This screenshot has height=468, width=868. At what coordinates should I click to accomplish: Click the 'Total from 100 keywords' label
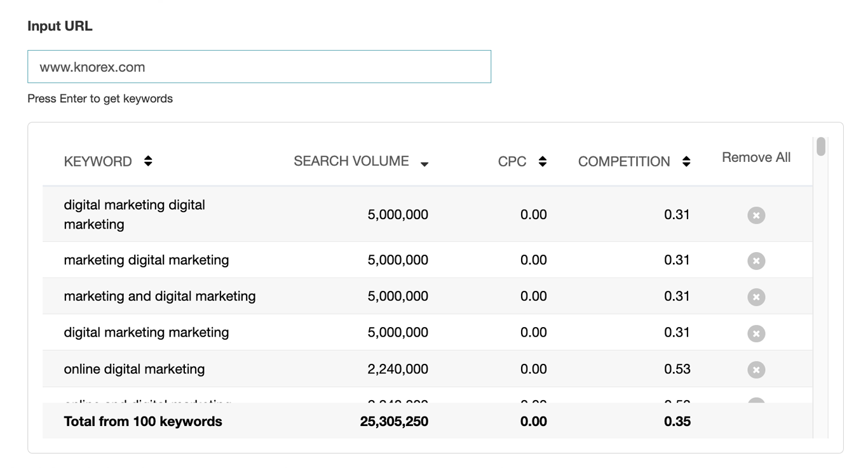click(x=143, y=422)
